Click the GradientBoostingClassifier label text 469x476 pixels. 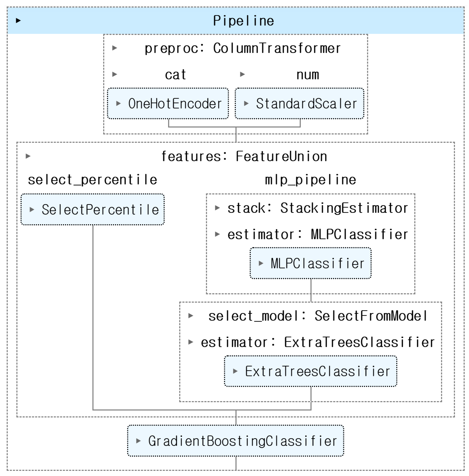242,441
